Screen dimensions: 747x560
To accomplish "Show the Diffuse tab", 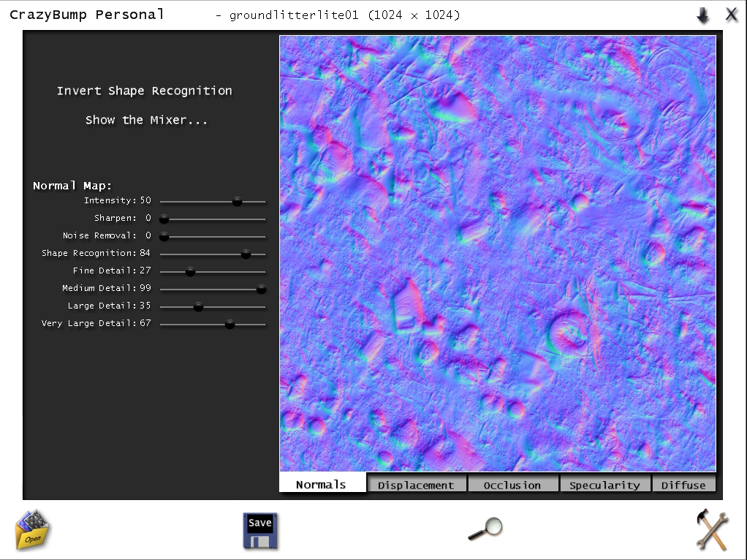I will pos(683,485).
